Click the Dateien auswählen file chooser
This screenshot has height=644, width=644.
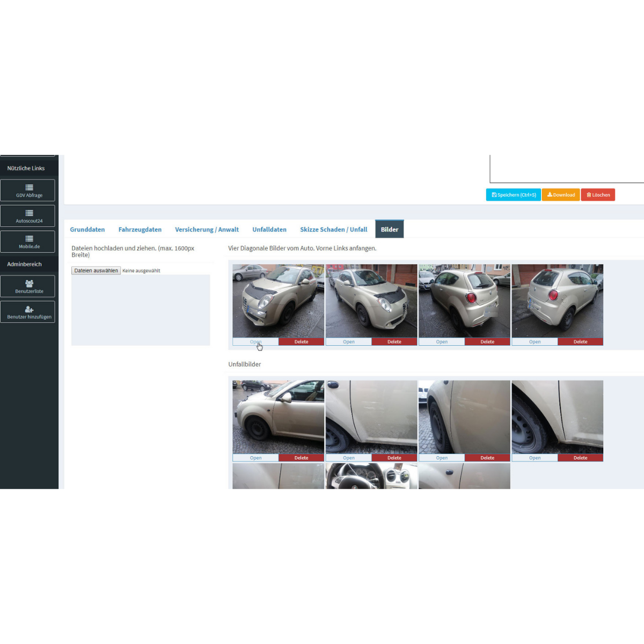coord(96,270)
